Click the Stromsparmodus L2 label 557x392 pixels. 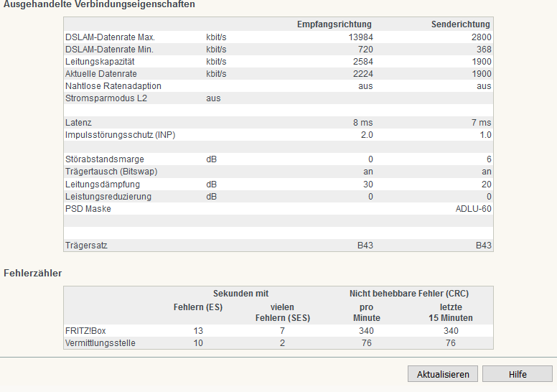click(106, 98)
